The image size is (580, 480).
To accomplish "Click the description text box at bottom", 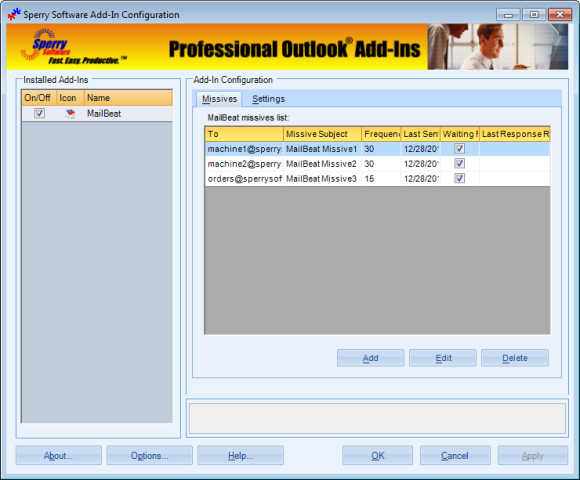I will 377,418.
